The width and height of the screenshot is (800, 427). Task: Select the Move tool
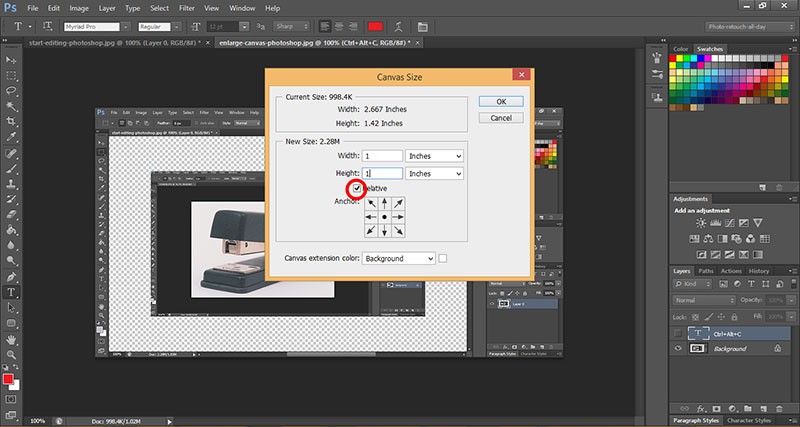(11, 58)
